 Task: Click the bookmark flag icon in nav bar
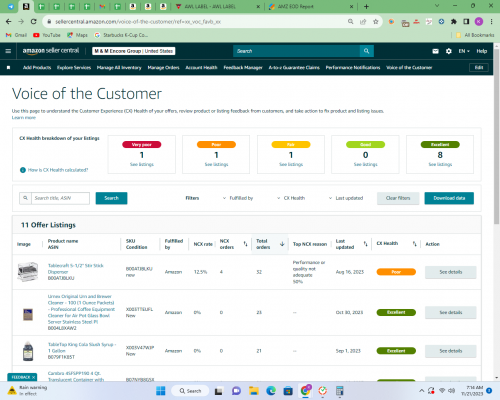pos(8,68)
